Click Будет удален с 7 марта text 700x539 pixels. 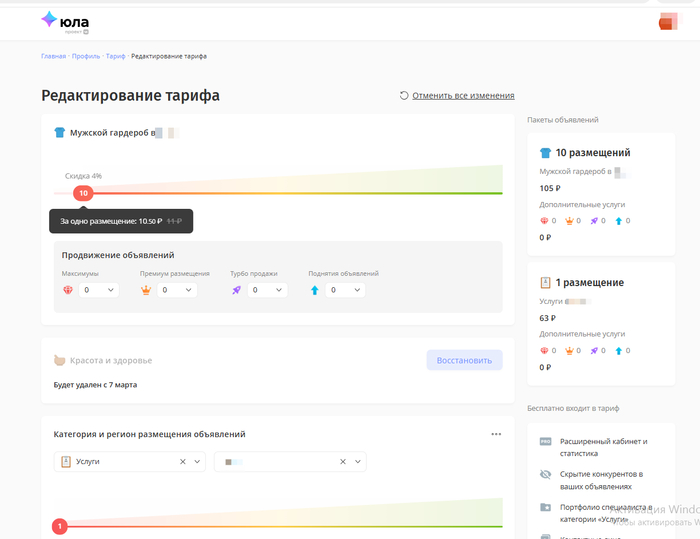coord(95,384)
